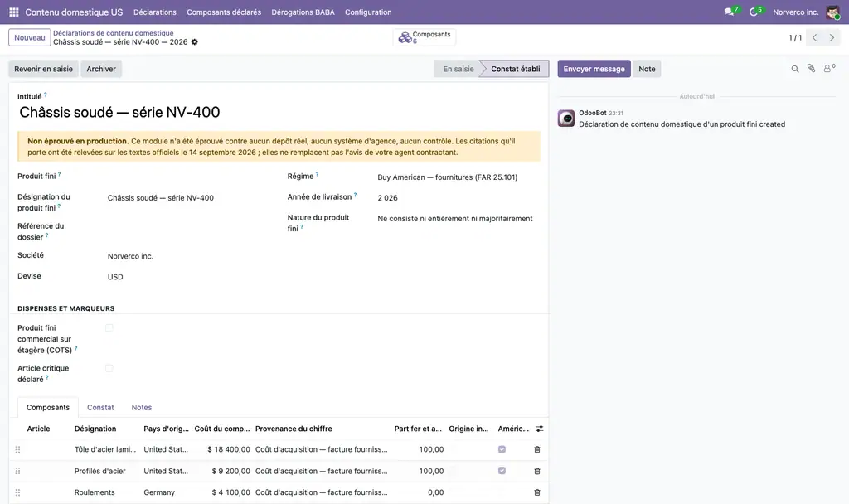The height and width of the screenshot is (504, 849).
Task: Open followers icon in chatter
Action: pyautogui.click(x=829, y=68)
